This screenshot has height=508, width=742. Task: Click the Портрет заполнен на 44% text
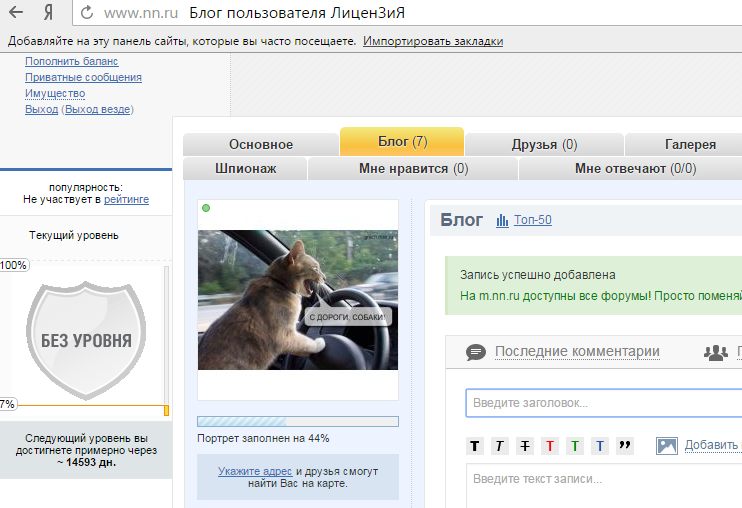tap(263, 438)
